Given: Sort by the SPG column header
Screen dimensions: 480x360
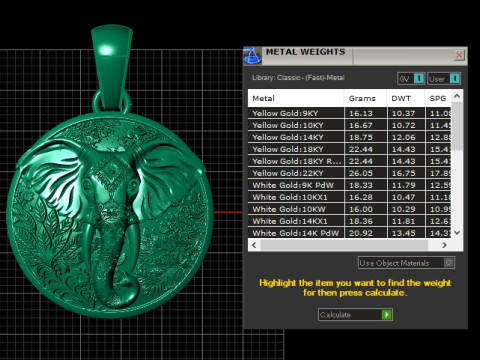Looking at the screenshot, I should click(x=438, y=98).
